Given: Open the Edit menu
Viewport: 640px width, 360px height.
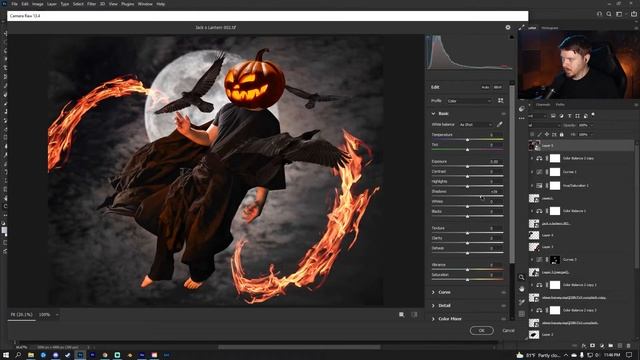Looking at the screenshot, I should click(x=25, y=4).
